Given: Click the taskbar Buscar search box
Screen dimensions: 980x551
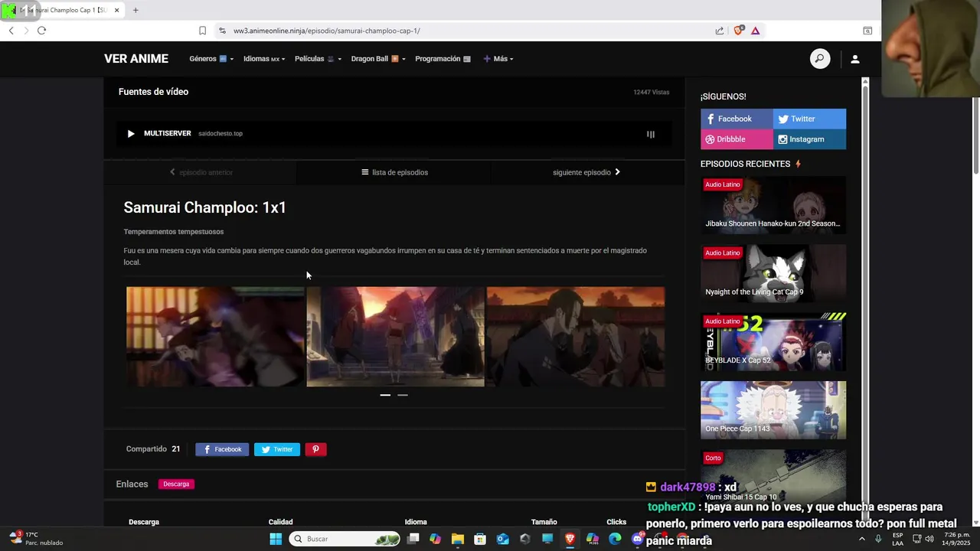Looking at the screenshot, I should [x=345, y=539].
